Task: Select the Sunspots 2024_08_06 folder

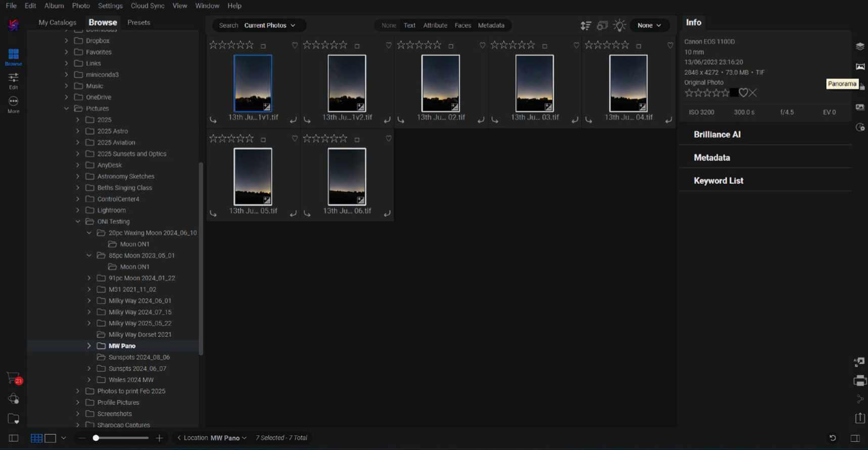Action: point(139,358)
